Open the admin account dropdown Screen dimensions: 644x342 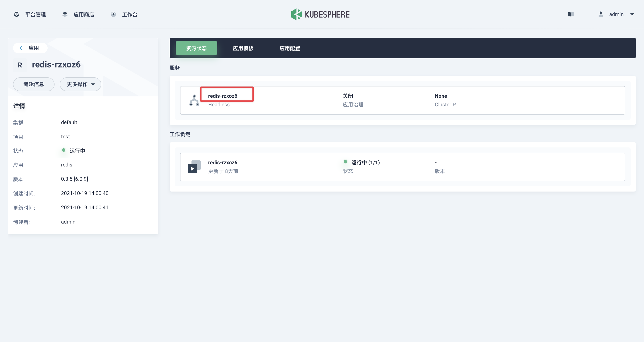coord(633,14)
